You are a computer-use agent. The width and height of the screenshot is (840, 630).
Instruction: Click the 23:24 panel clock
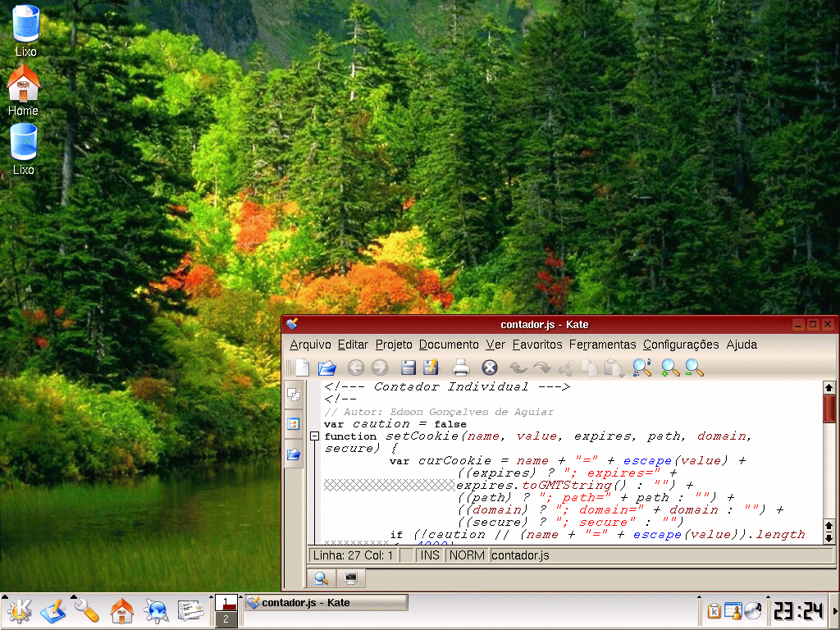point(797,611)
